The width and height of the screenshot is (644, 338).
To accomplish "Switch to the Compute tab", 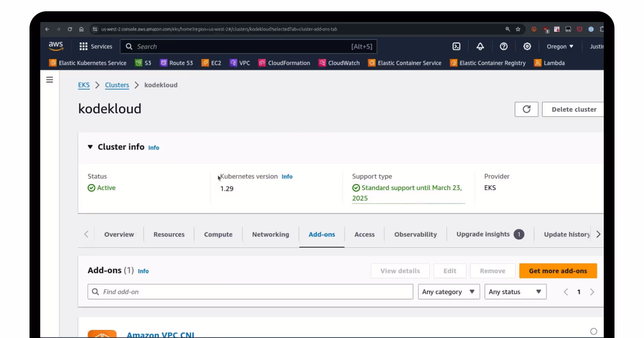I will coord(218,234).
